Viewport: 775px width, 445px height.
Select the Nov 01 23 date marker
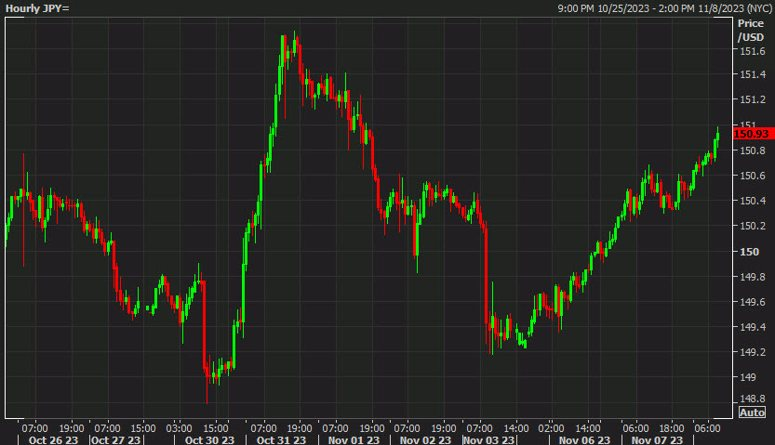coord(354,440)
